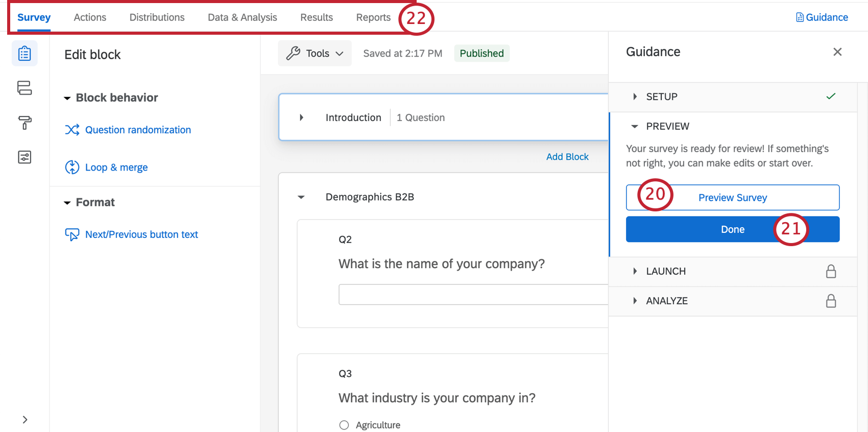Open the Survey builder clipboard icon
868x432 pixels.
click(25, 54)
